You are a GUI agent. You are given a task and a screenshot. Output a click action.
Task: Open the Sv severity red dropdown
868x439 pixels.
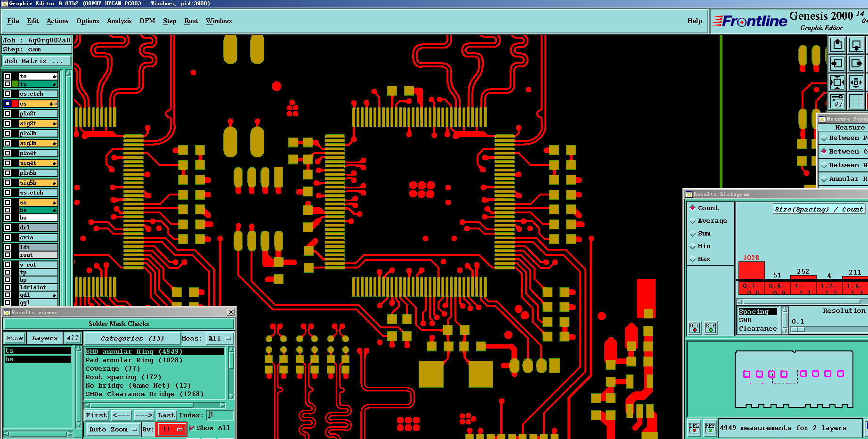tap(171, 429)
